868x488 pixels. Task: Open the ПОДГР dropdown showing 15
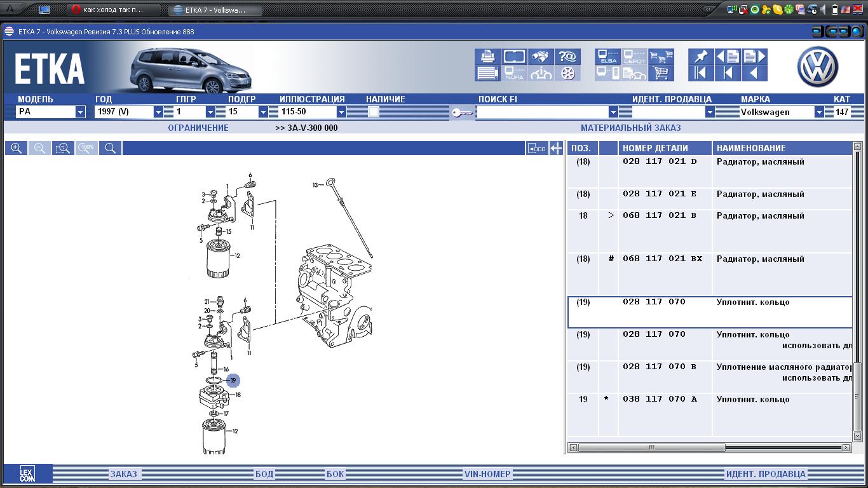[x=262, y=112]
